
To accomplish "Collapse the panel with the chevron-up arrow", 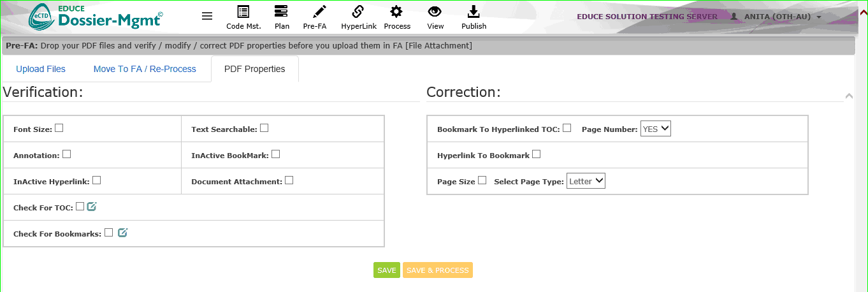I will click(x=848, y=96).
